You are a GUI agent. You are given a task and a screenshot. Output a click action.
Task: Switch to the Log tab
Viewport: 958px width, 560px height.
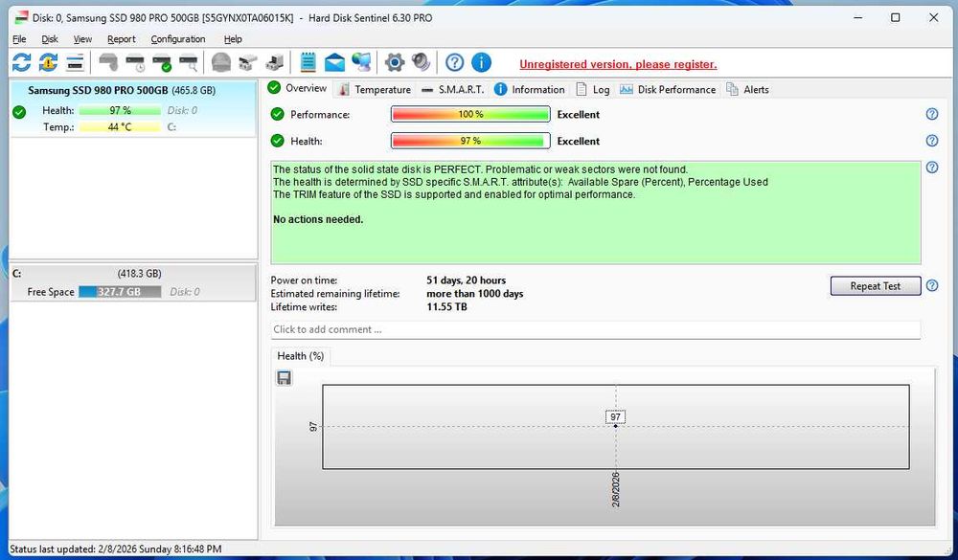[593, 90]
